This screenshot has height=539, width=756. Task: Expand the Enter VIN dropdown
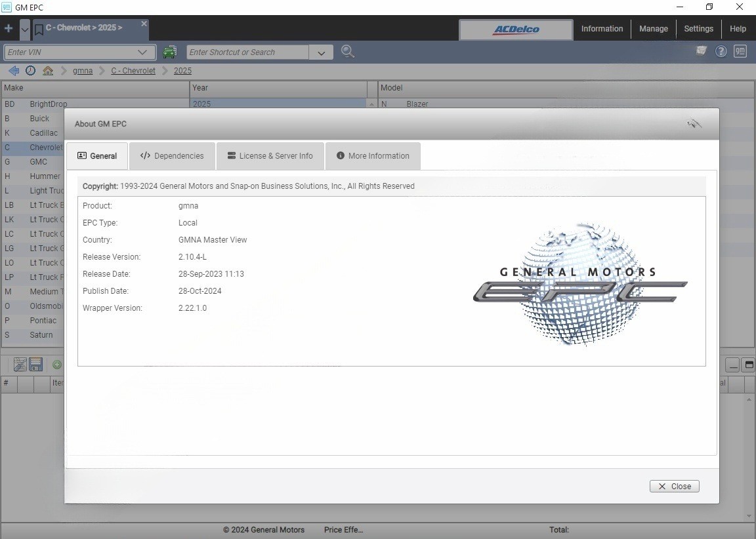coord(142,52)
